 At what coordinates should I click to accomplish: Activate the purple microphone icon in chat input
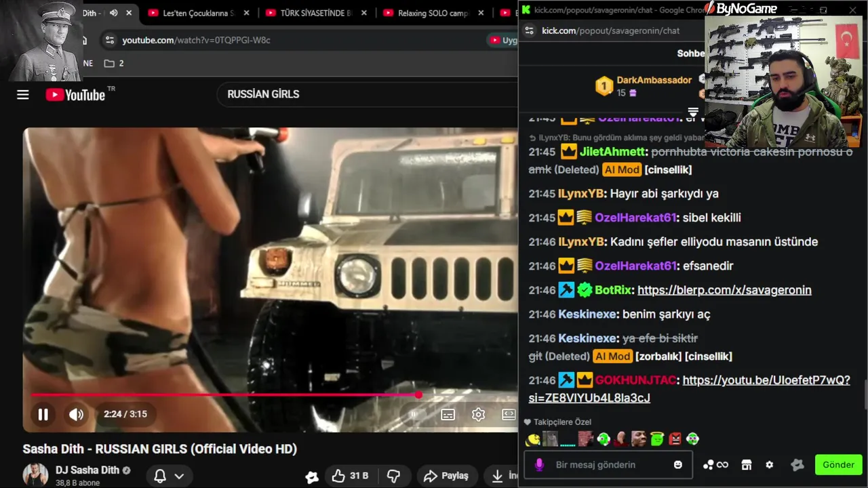coord(539,465)
